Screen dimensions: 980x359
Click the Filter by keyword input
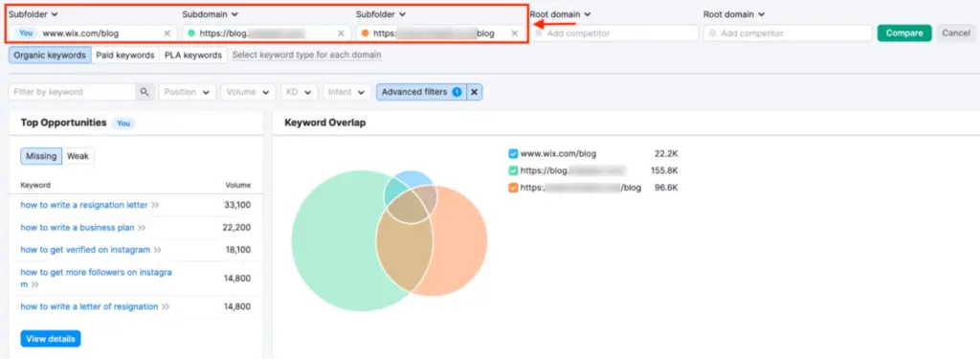coord(73,92)
